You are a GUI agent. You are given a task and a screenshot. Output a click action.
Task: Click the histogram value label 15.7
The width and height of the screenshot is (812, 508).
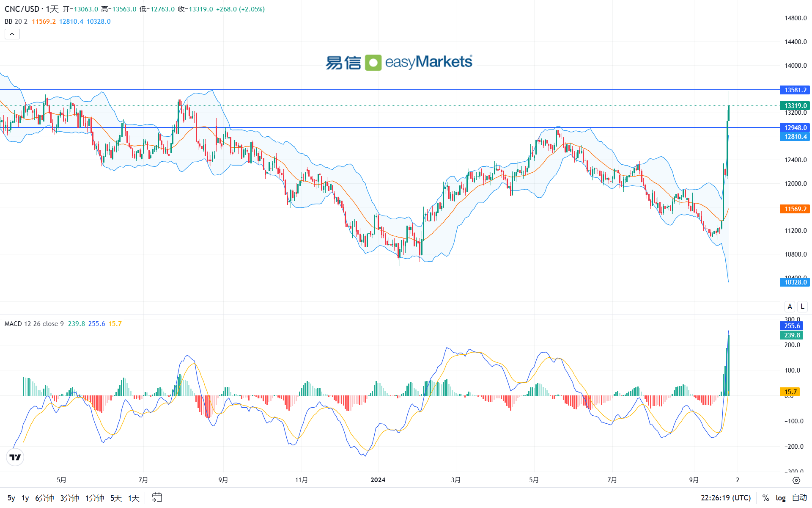(x=790, y=392)
